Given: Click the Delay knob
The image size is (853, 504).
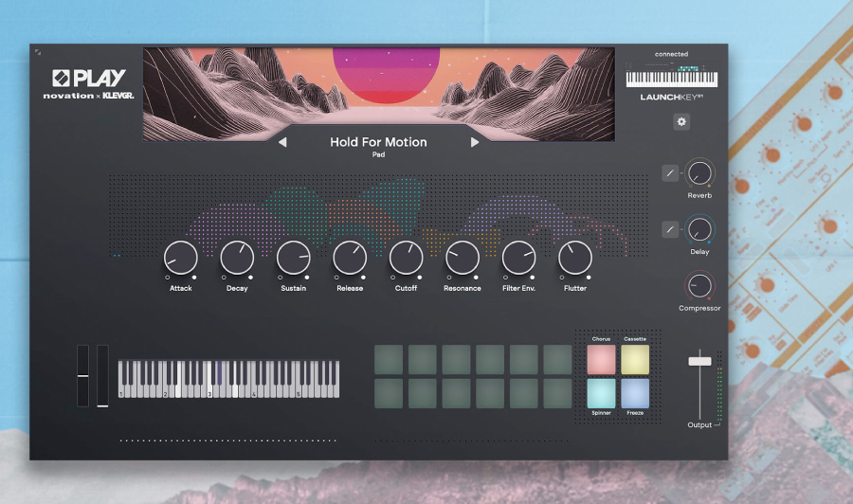Looking at the screenshot, I should [699, 229].
